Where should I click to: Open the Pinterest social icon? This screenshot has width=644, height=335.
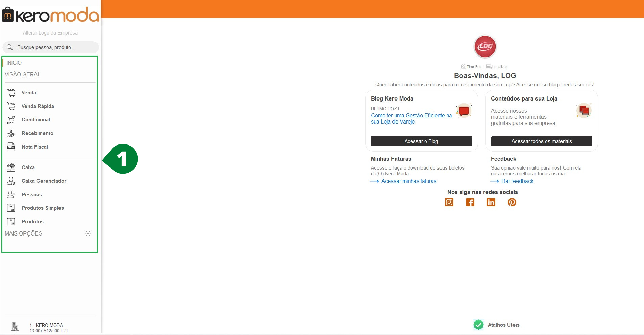pyautogui.click(x=512, y=202)
